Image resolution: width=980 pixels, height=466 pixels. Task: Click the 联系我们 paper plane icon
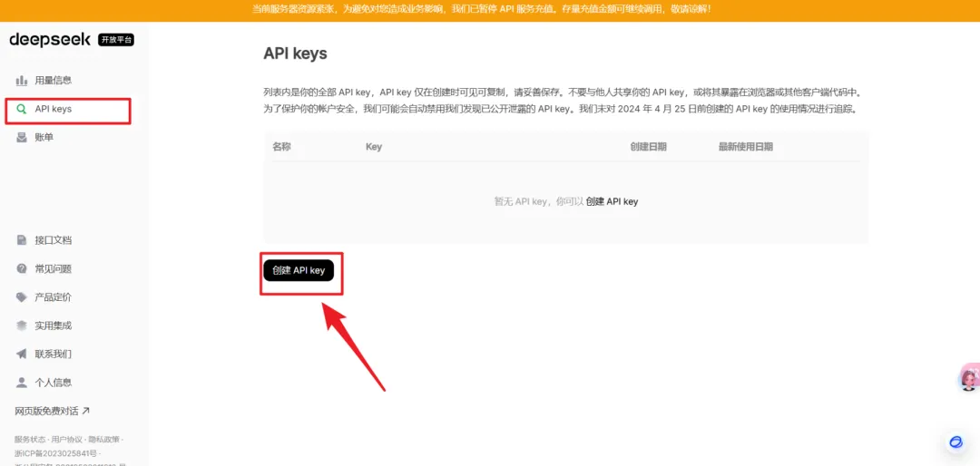[22, 354]
